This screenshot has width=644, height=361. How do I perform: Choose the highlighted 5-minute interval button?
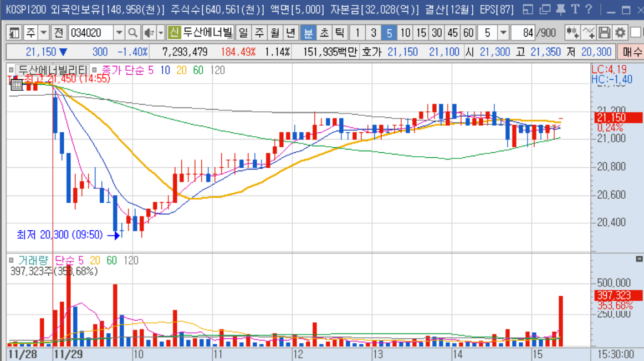pyautogui.click(x=389, y=33)
